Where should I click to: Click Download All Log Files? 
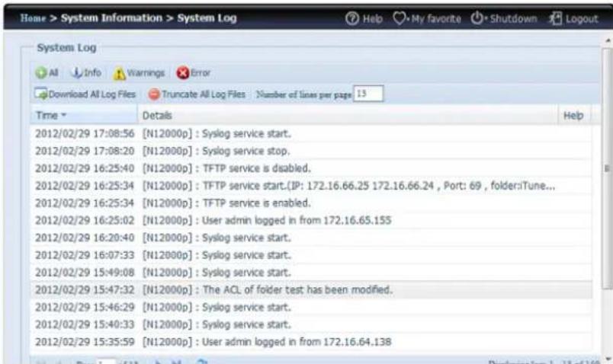pyautogui.click(x=85, y=94)
